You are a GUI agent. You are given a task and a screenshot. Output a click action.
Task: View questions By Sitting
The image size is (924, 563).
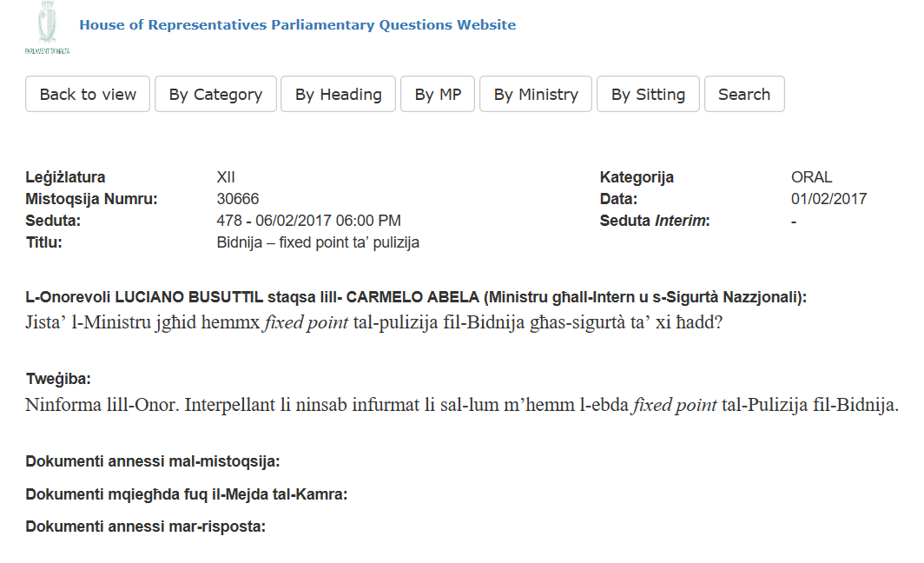click(648, 94)
